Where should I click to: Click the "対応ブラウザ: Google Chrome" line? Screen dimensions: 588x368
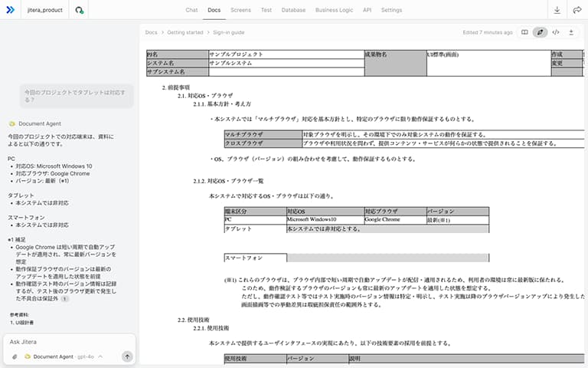[53, 173]
